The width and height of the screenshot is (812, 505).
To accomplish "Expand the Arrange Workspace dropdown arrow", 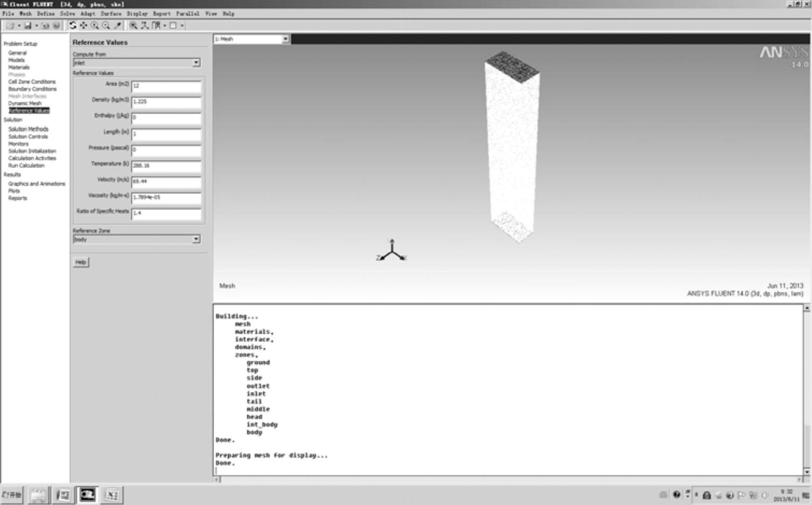I will [165, 25].
